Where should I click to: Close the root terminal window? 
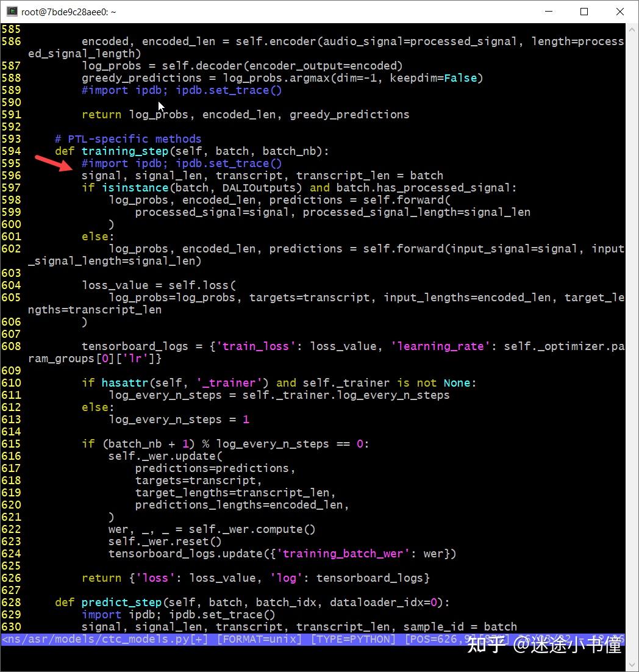[619, 12]
